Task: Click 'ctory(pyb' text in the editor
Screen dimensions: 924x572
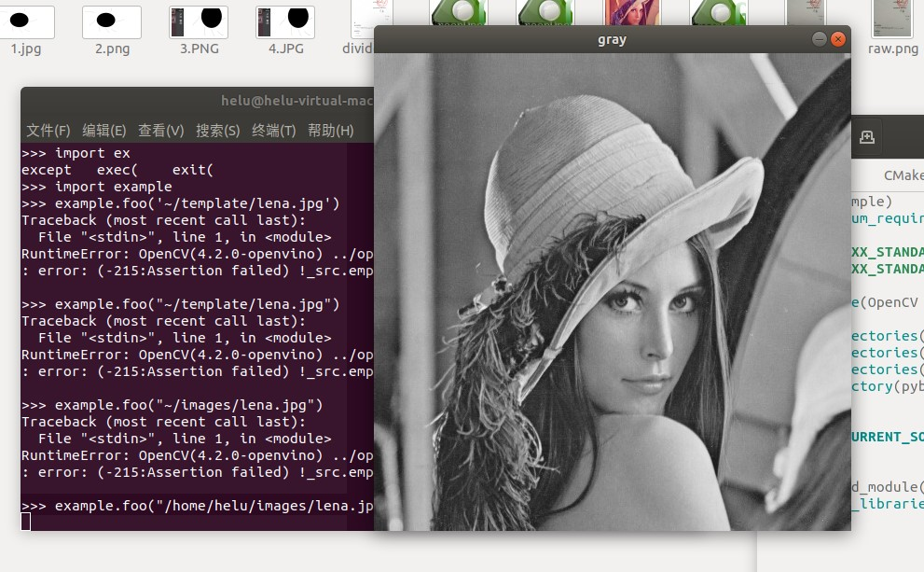Action: click(x=888, y=387)
